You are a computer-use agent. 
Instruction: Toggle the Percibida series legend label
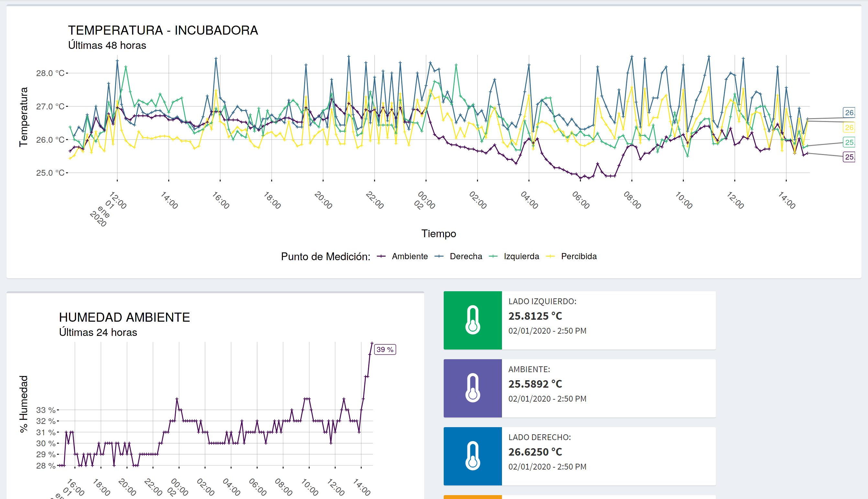578,256
